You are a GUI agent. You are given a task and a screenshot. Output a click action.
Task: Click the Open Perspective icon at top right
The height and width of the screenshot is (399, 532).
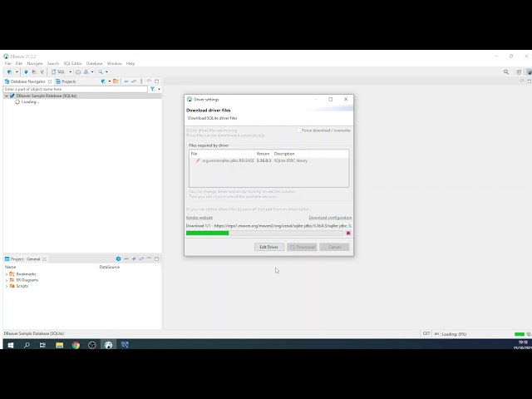point(519,72)
